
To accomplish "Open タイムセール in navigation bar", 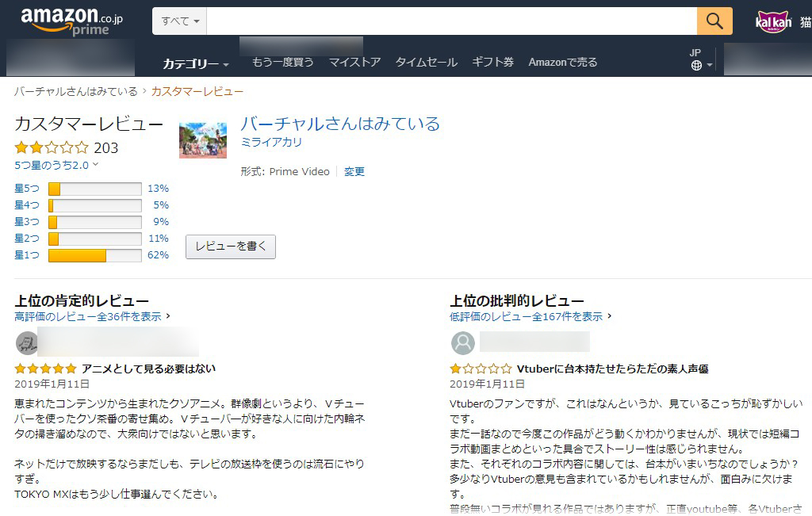I will 426,62.
